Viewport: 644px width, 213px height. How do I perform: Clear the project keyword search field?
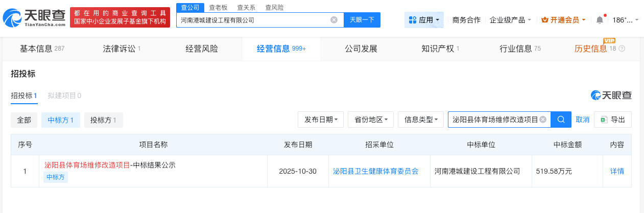point(543,120)
